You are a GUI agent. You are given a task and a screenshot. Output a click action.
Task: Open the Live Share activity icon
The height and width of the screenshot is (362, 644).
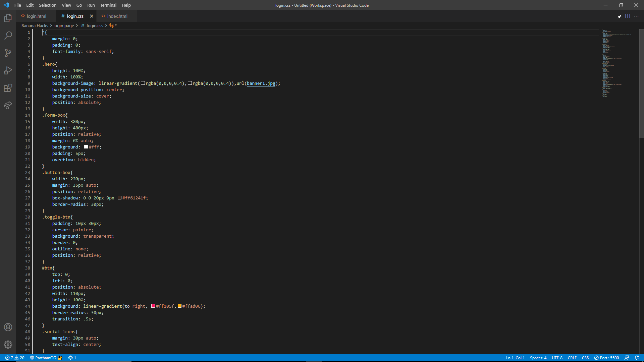coord(8,105)
